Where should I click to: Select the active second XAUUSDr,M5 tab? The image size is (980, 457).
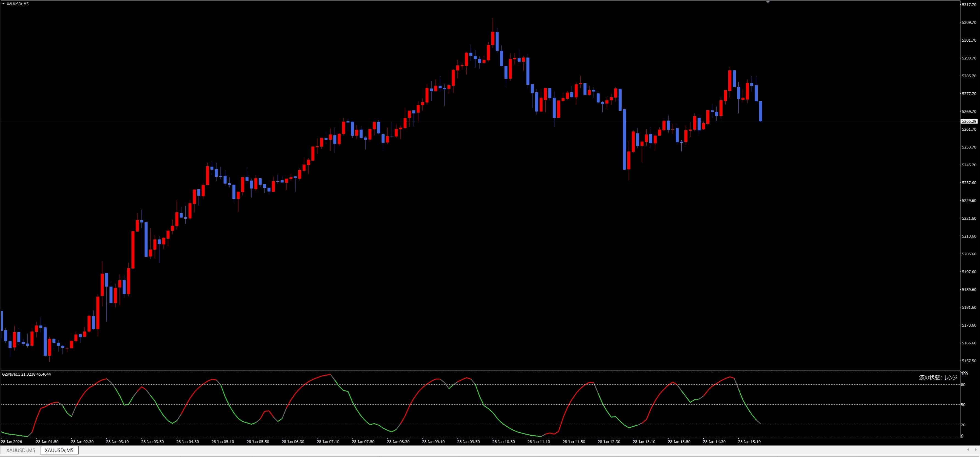59,450
